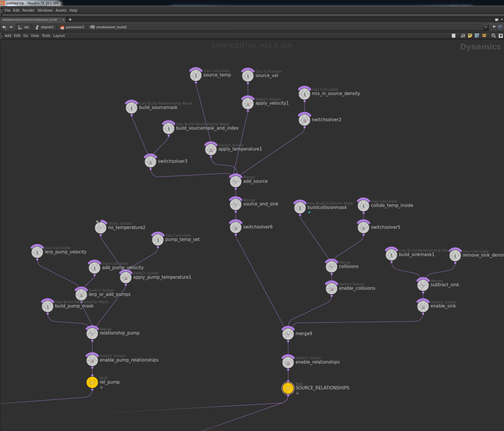
Task: Click the back navigation arrow
Action: coord(4,27)
